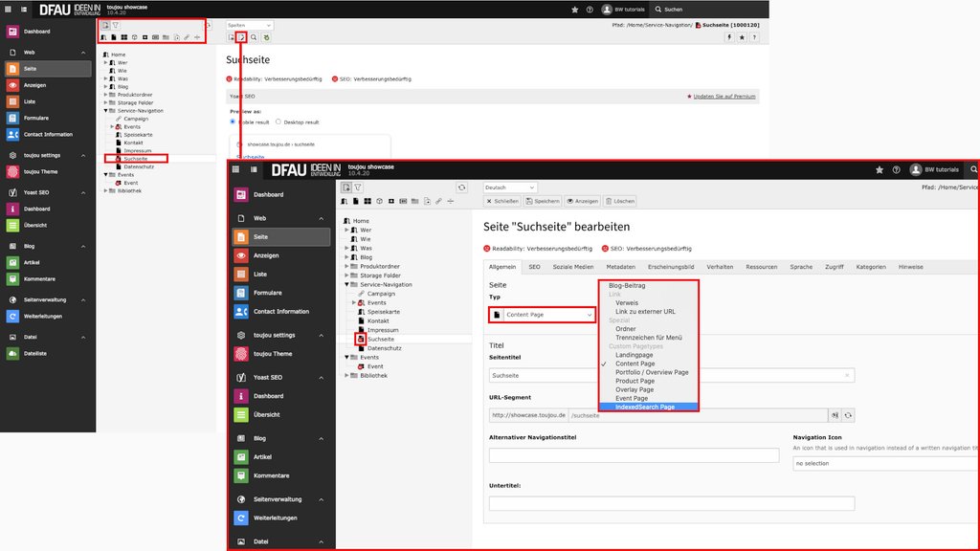This screenshot has height=551, width=980.
Task: Open the Deutsch language dropdown
Action: coord(510,187)
